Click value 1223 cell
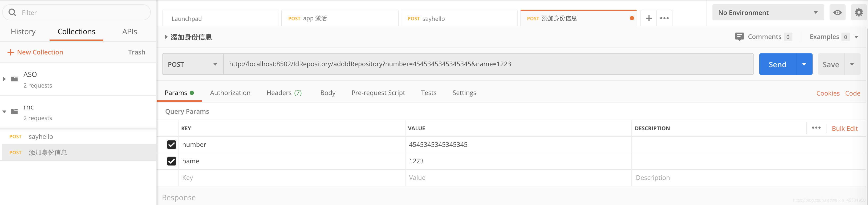868x205 pixels. (518, 161)
